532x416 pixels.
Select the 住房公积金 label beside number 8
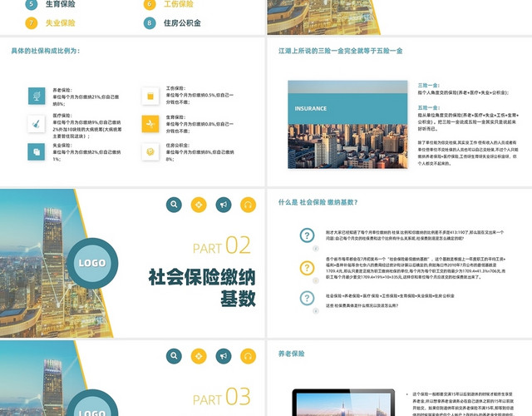(182, 23)
